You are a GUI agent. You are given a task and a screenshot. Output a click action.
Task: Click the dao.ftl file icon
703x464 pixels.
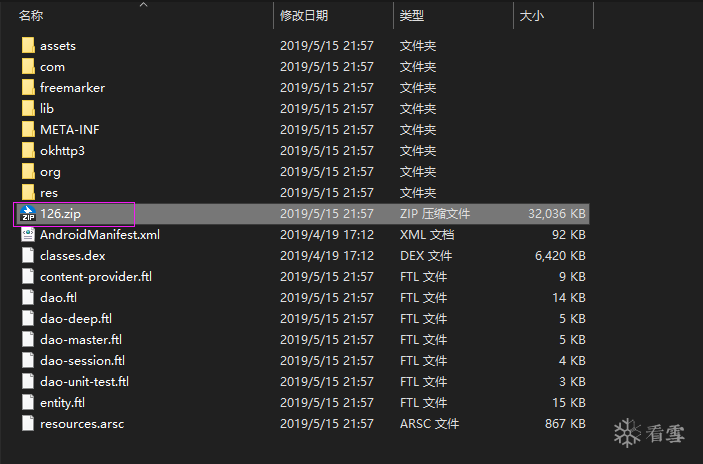tap(28, 298)
